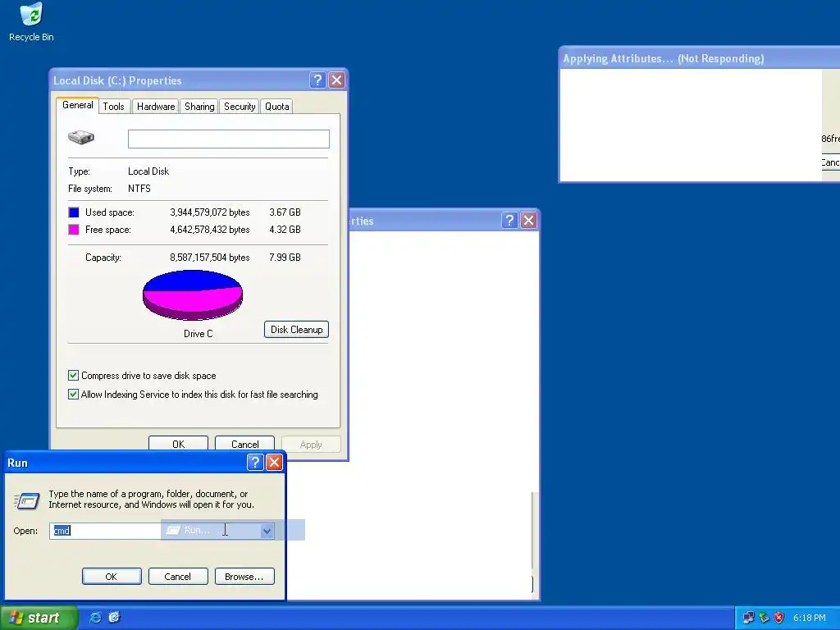Screen dimensions: 840x630
Task: Close the blank background Properties window
Action: point(528,220)
